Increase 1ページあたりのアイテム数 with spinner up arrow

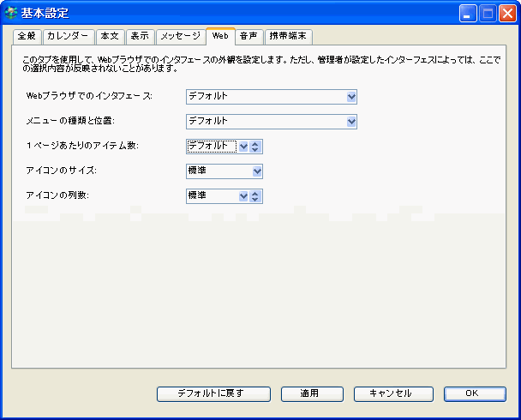(256, 143)
